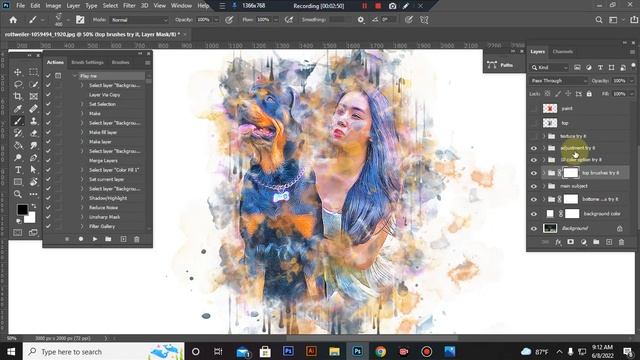Filter layers by type layers icon
This screenshot has height=360, width=640.
[600, 67]
